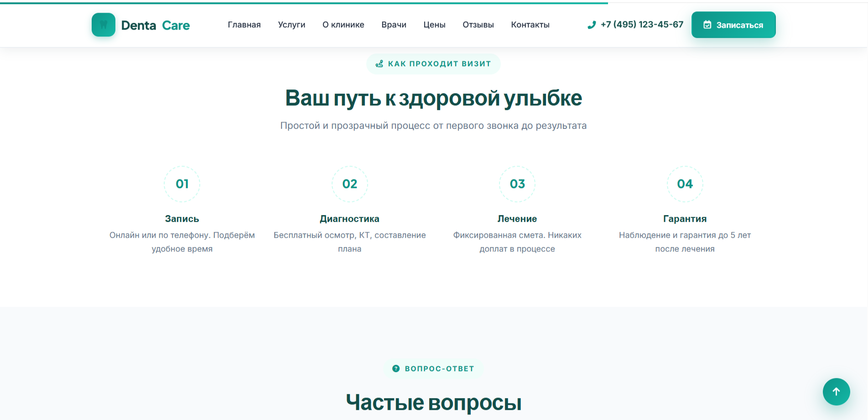Open the Контакты menu item

[530, 25]
